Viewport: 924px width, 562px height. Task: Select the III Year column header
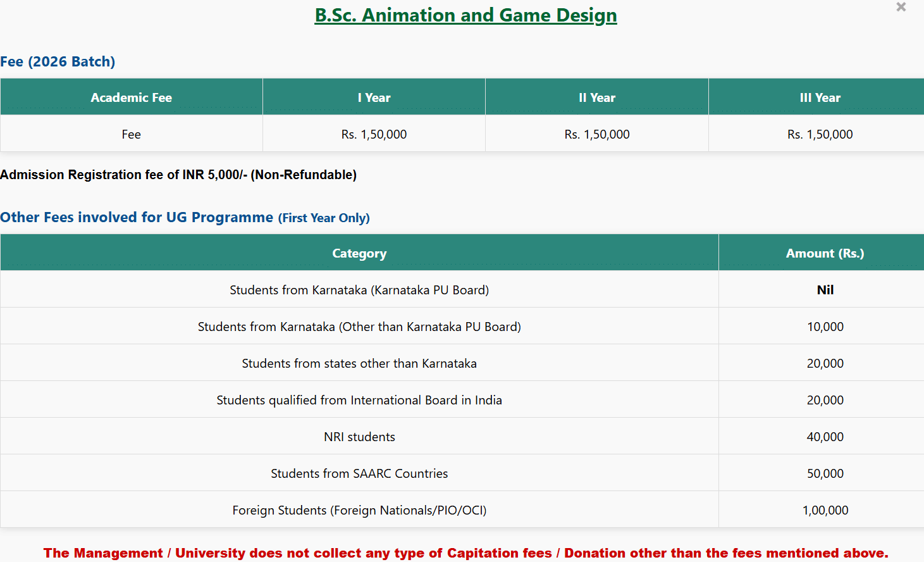(820, 97)
